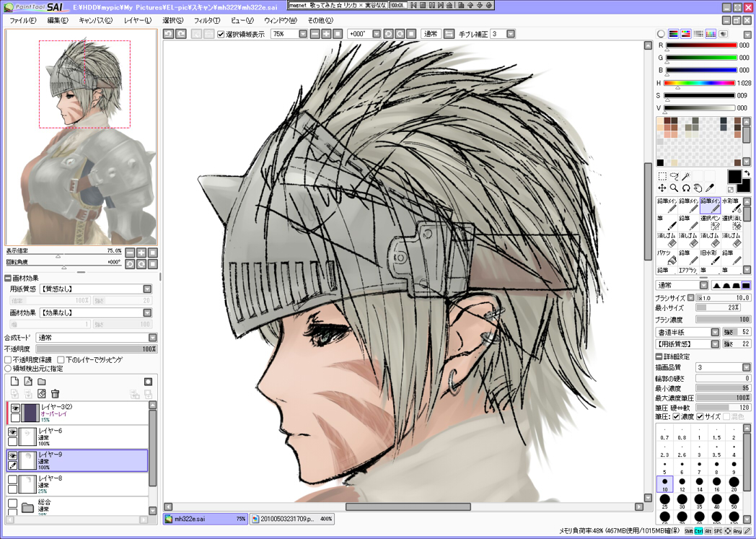Image resolution: width=756 pixels, height=539 pixels.
Task: Select the rectangular selection tool
Action: [662, 177]
